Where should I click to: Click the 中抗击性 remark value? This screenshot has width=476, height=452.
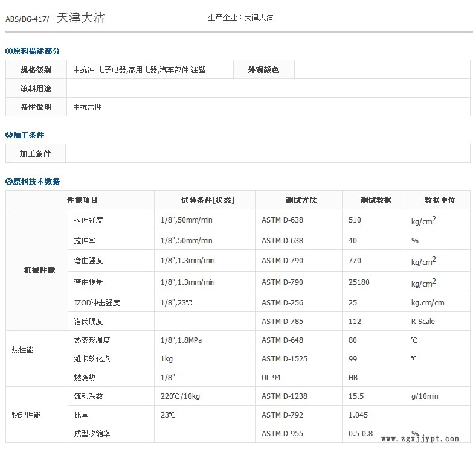coord(88,107)
